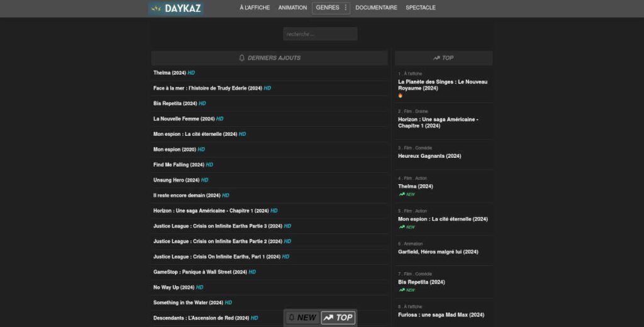Go to the ANIMATION section
The image size is (644, 327).
[292, 8]
